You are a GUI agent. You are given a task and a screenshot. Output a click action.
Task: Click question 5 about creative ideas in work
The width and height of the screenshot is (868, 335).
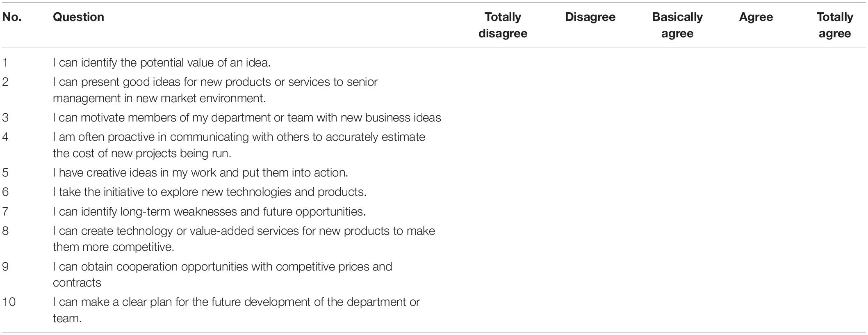click(200, 172)
